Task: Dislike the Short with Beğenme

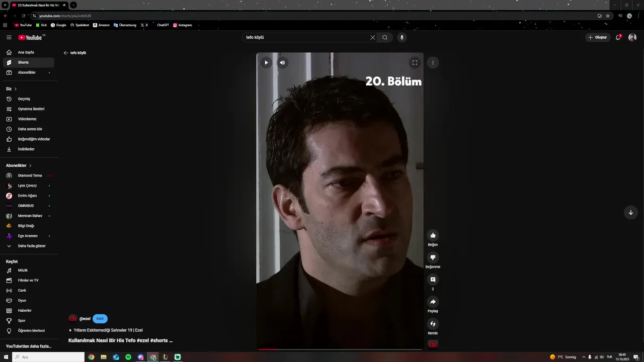Action: [433, 257]
